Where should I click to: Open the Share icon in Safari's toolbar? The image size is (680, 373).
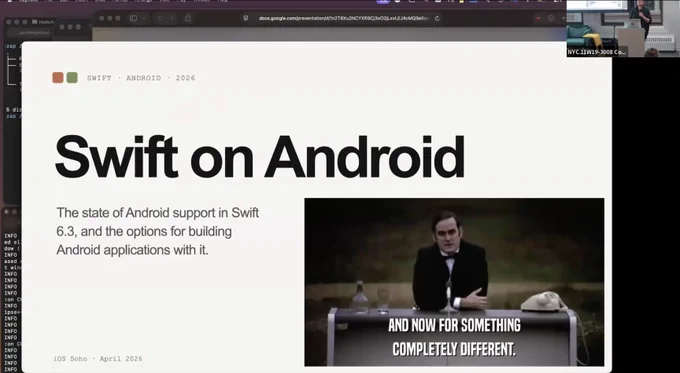pyautogui.click(x=188, y=18)
